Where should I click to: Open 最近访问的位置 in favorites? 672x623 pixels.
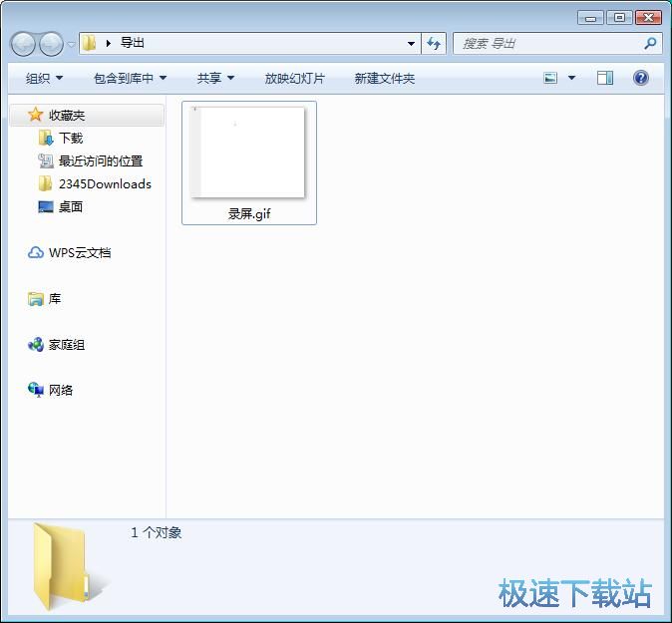[101, 161]
